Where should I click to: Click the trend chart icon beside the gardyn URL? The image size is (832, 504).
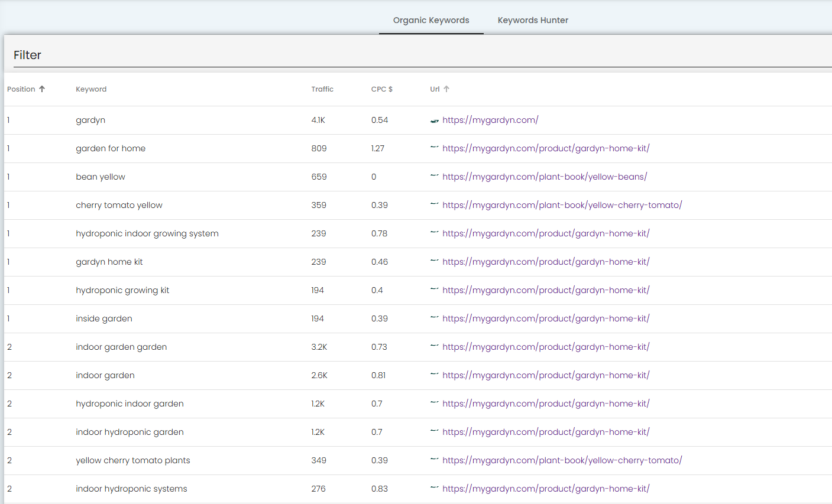pos(435,120)
